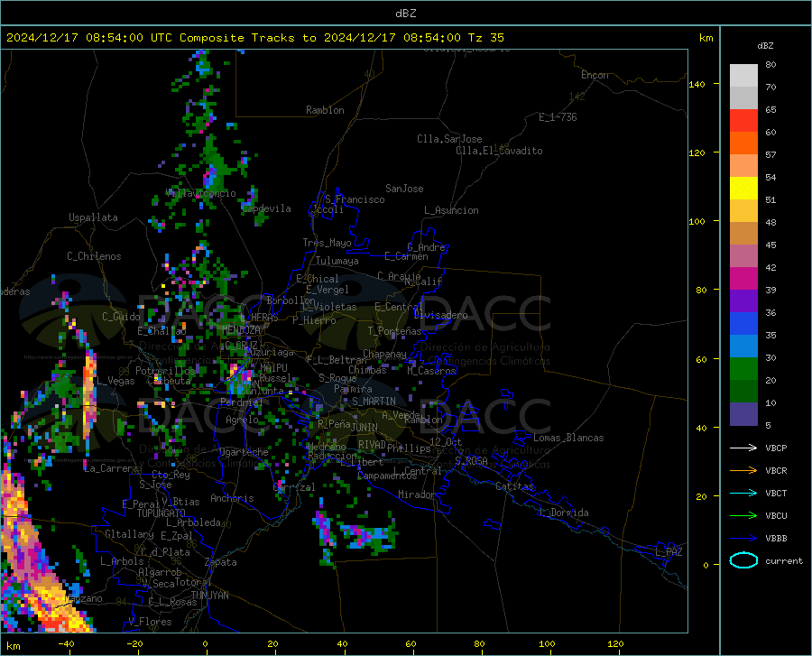The width and height of the screenshot is (812, 656).
Task: Click the Clla.SanJose label on map
Action: (x=449, y=139)
